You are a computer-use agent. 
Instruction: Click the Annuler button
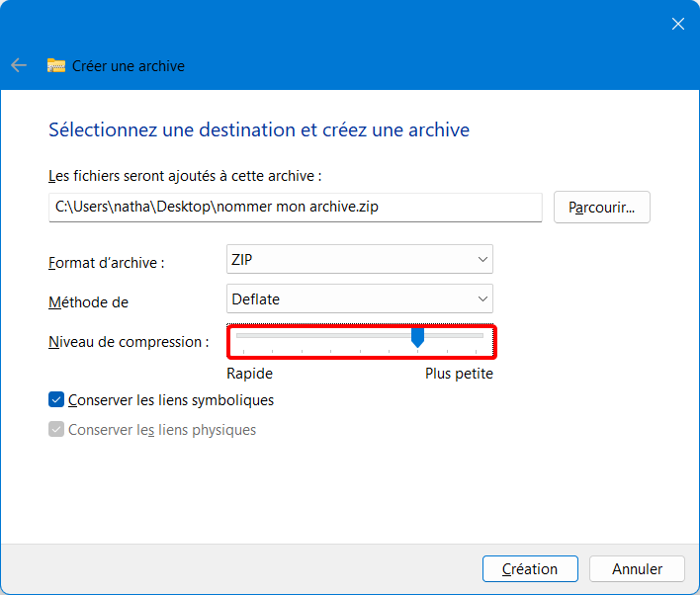637,568
